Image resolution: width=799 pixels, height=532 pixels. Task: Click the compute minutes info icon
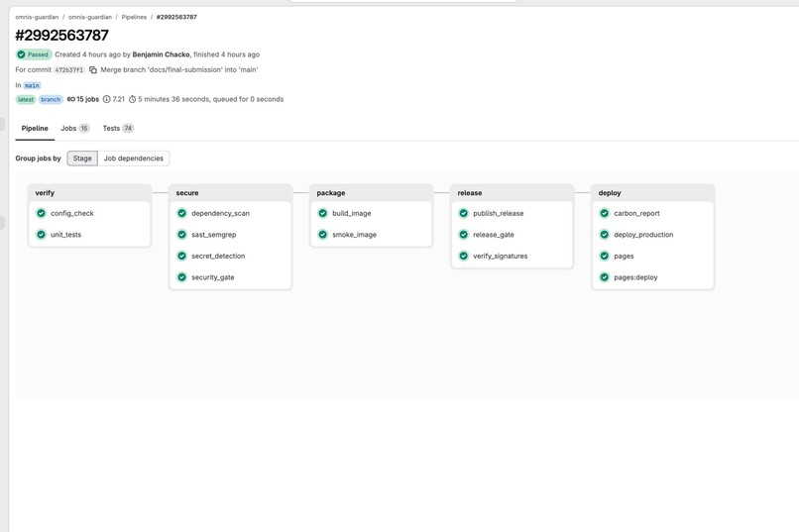(106, 99)
